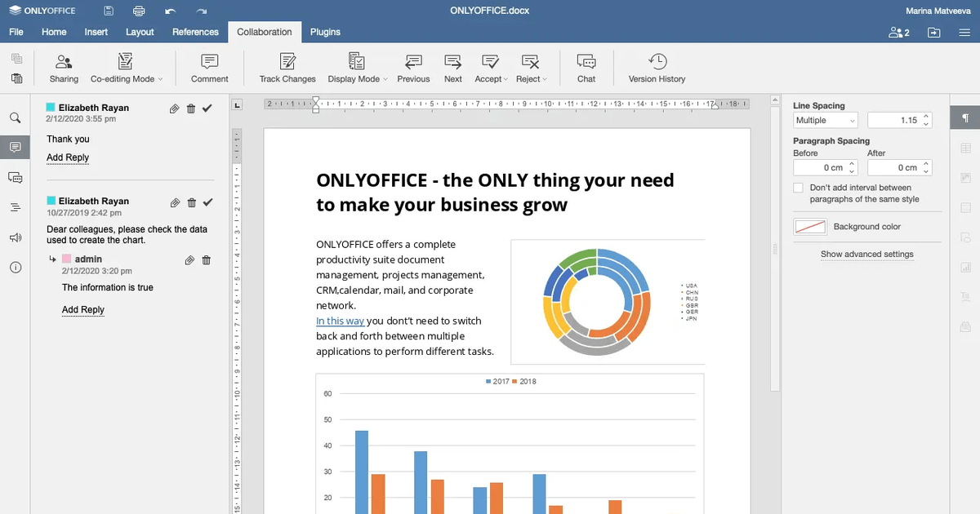Open the table settings right sidebar icon
This screenshot has width=980, height=514.
965,148
